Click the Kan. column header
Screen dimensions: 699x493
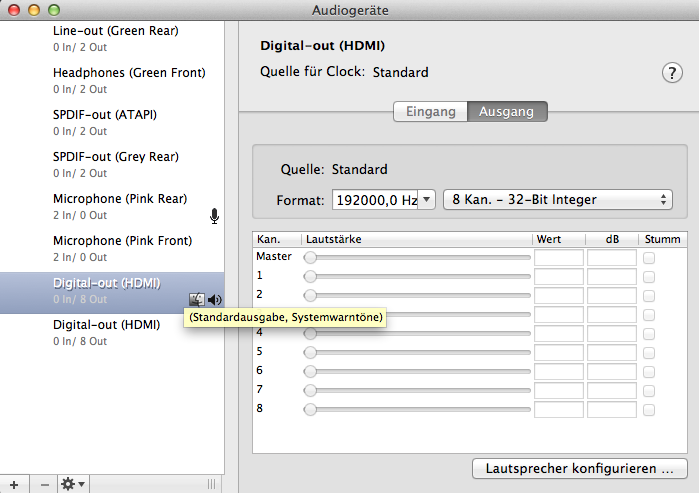[277, 239]
